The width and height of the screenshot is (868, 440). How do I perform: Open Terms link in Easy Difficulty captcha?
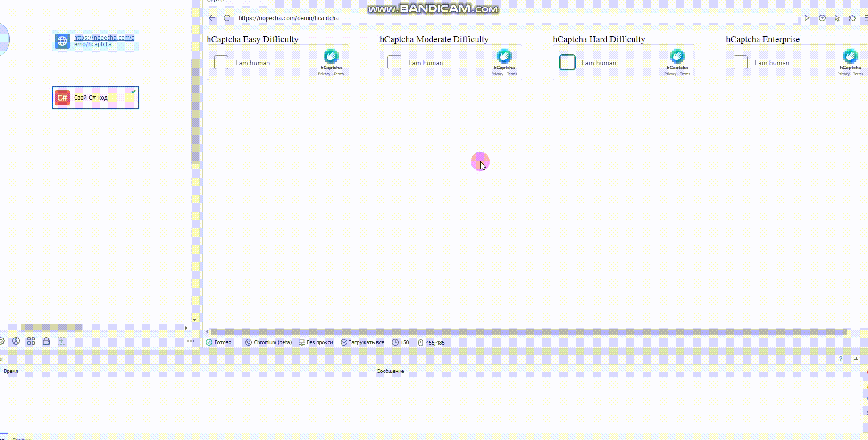[x=339, y=74]
